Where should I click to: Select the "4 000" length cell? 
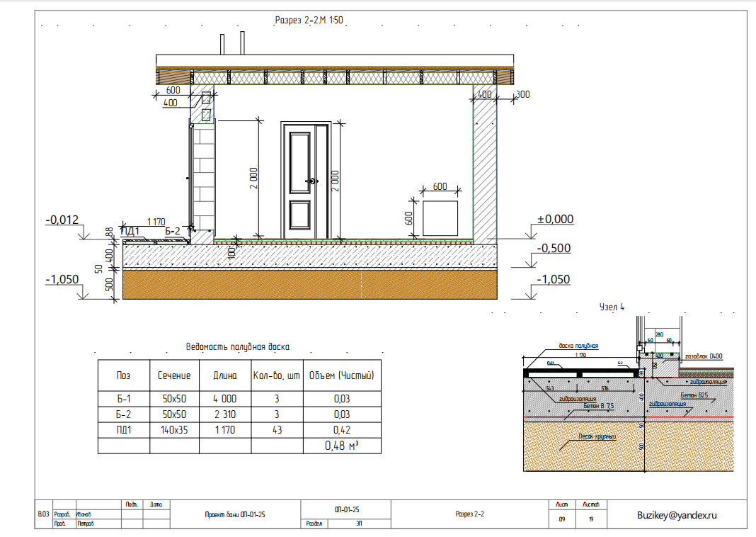224,399
